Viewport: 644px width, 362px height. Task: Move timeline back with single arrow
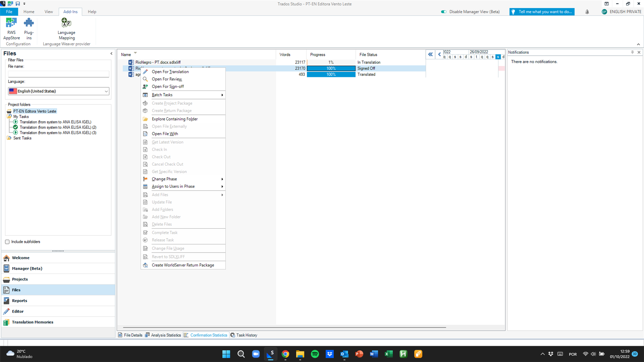click(439, 54)
